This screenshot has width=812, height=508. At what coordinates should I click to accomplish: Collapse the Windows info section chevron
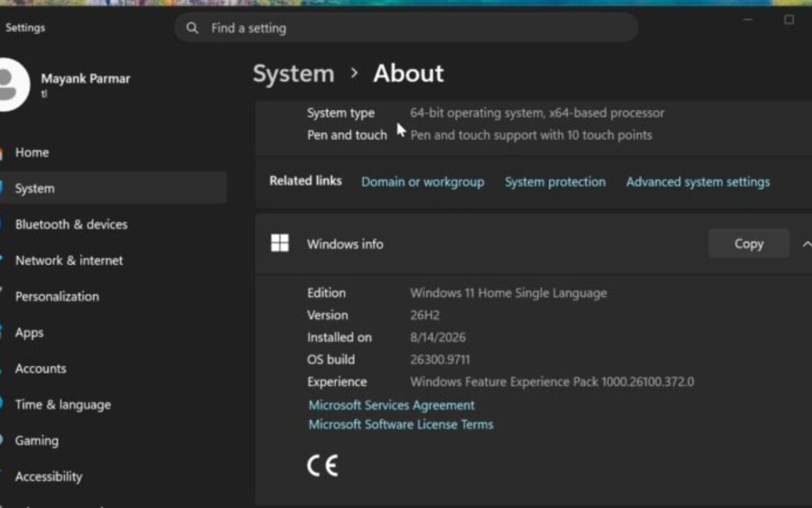pos(805,244)
